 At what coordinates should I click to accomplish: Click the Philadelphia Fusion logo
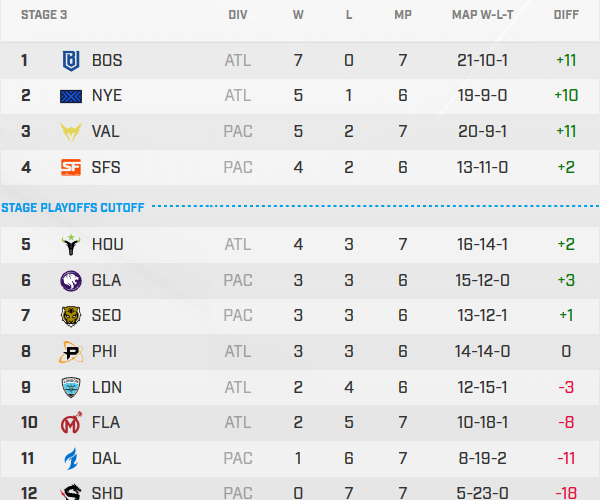pyautogui.click(x=71, y=352)
